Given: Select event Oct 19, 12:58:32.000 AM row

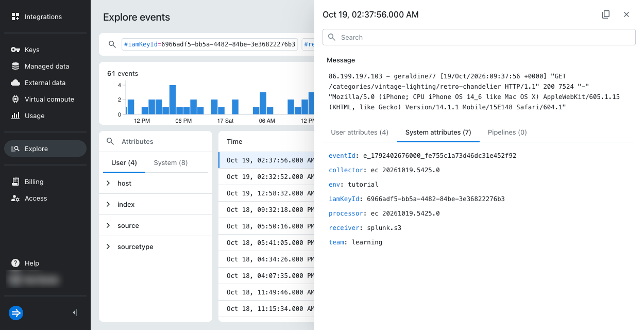Looking at the screenshot, I should pos(266,193).
